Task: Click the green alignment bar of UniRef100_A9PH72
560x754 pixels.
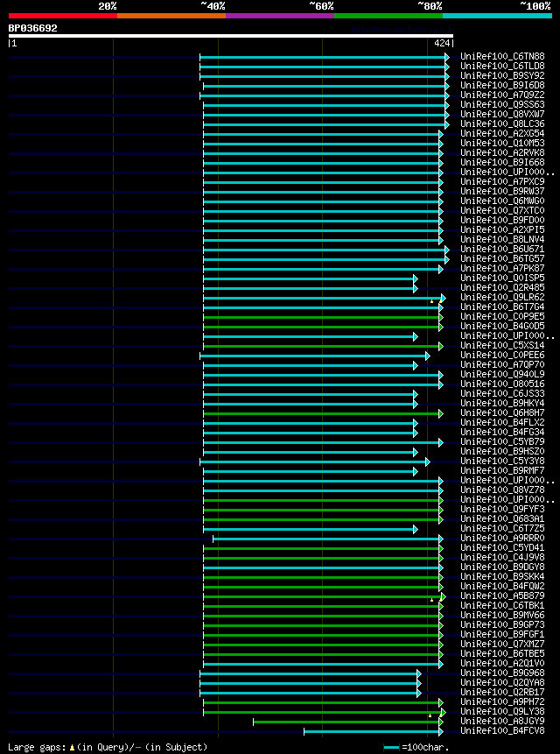Action: tap(323, 702)
